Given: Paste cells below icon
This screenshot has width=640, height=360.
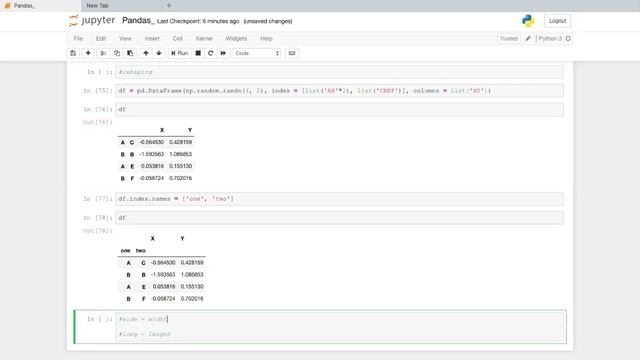Looking at the screenshot, I should click(130, 53).
